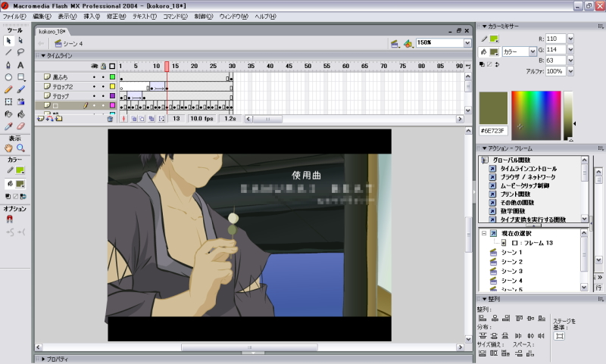Open the ファイル(F) menu

14,17
